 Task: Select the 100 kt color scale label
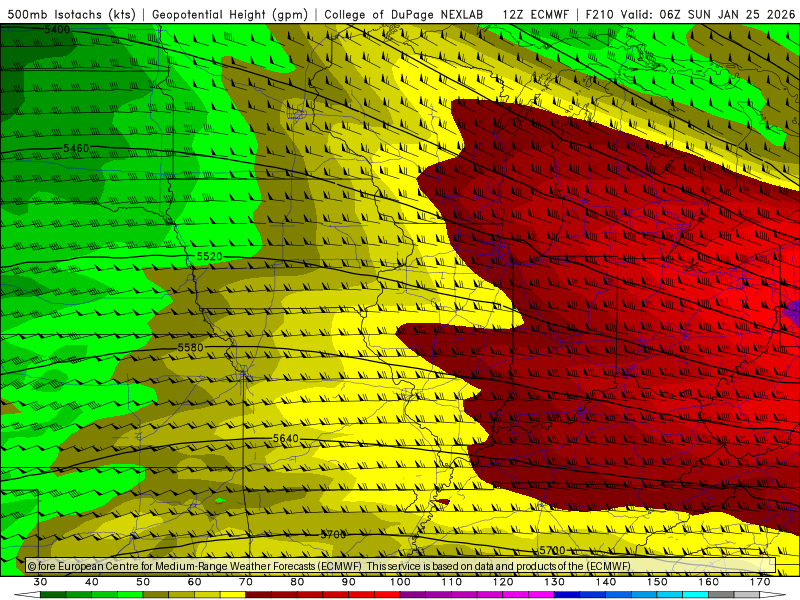point(401,582)
